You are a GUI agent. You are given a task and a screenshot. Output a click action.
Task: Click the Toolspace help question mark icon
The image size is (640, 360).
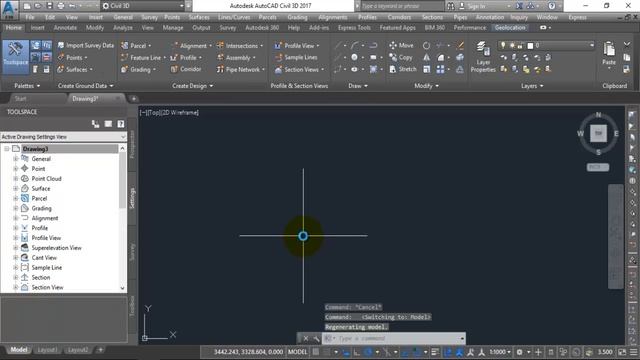pos(121,124)
